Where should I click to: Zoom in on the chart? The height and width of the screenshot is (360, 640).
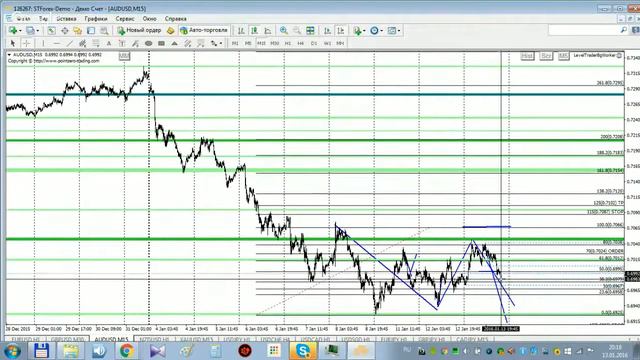(284, 31)
